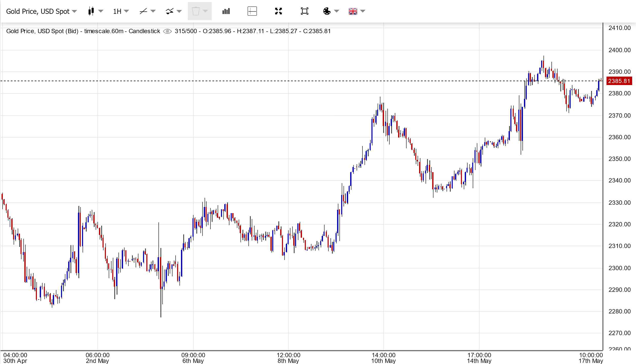Click the candlestick chart type icon
636x364 pixels.
[x=91, y=11]
